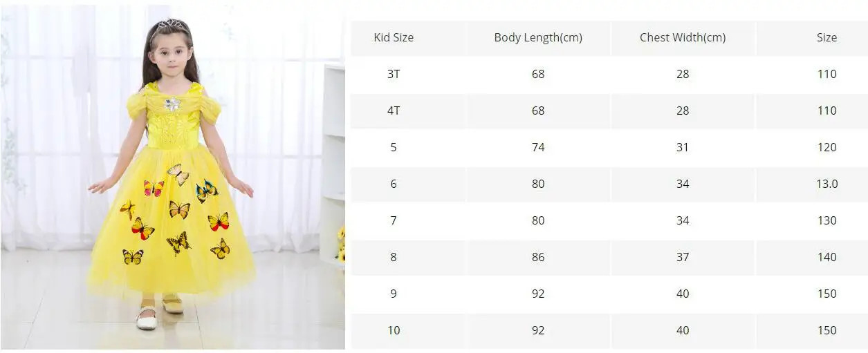
Task: Click the tiara on the girl's head
Action: tap(169, 25)
